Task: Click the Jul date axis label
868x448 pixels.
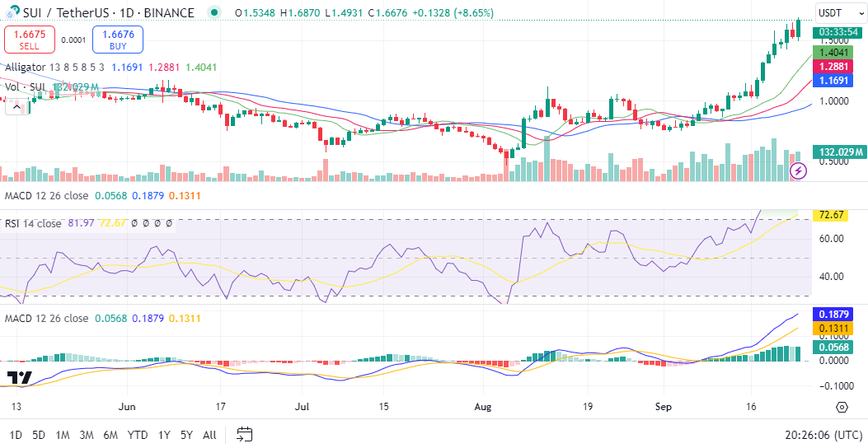Action: 303,407
